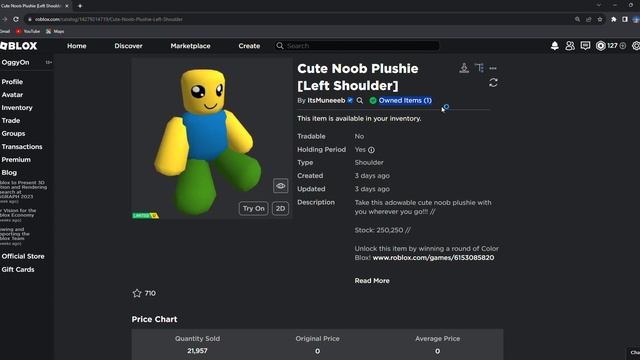
Task: Open Premium in the left sidebar
Action: 16,160
